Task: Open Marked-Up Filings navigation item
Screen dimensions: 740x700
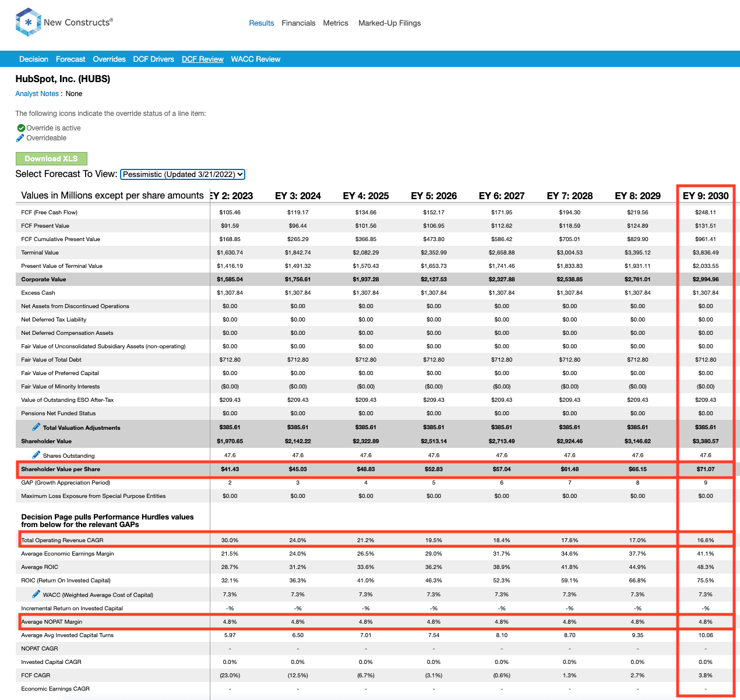Action: (x=389, y=23)
